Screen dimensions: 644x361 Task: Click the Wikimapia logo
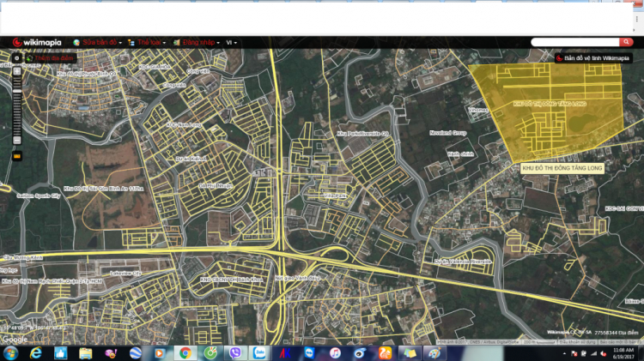(x=37, y=42)
